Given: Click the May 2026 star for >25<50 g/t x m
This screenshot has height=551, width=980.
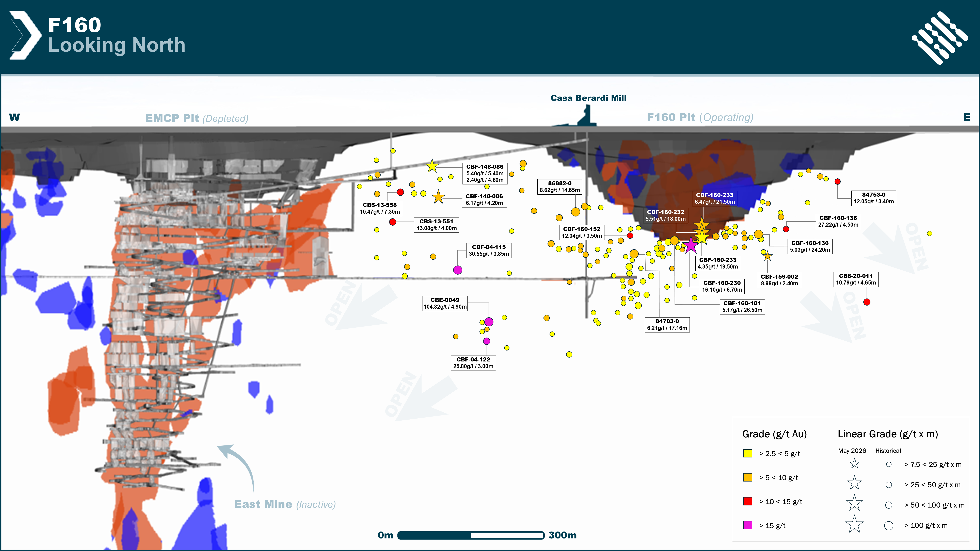Looking at the screenshot, I should pyautogui.click(x=854, y=483).
